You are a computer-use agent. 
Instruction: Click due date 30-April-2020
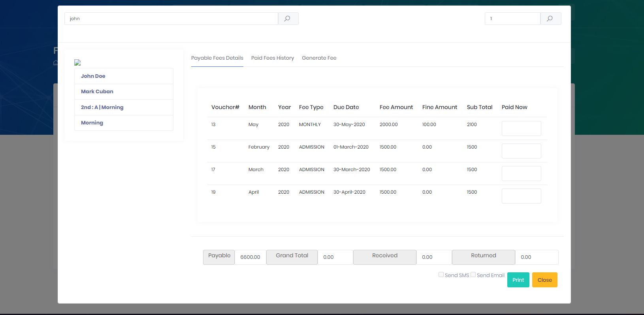click(349, 192)
